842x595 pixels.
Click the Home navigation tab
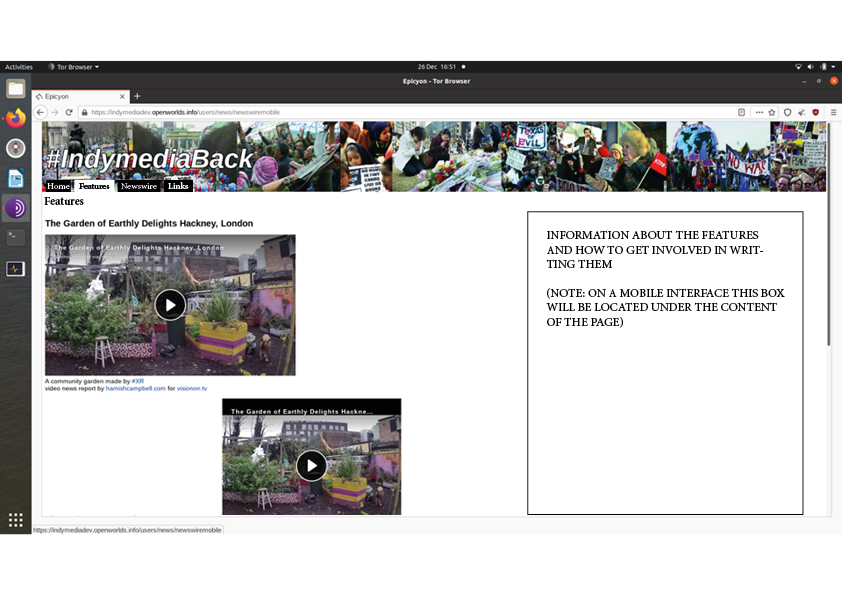click(59, 186)
